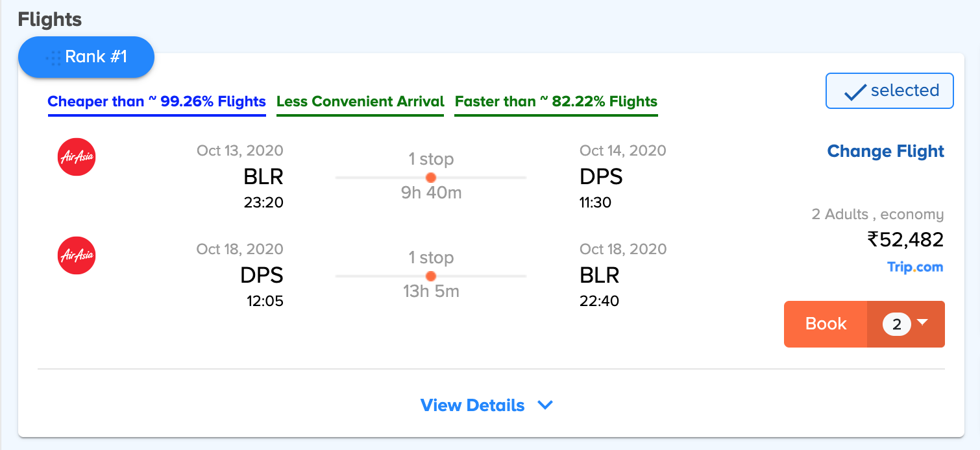Click the checkmark icon in selected box
The image size is (980, 450).
[855, 92]
